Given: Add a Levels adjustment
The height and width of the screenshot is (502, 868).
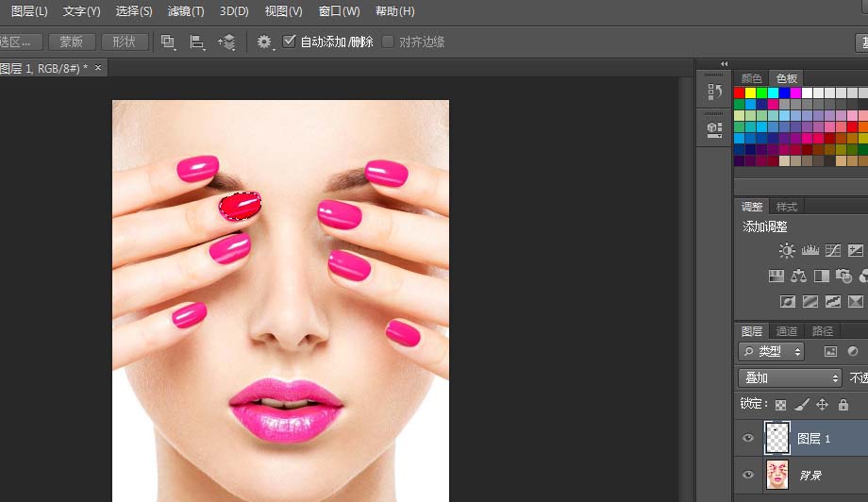Looking at the screenshot, I should click(810, 250).
